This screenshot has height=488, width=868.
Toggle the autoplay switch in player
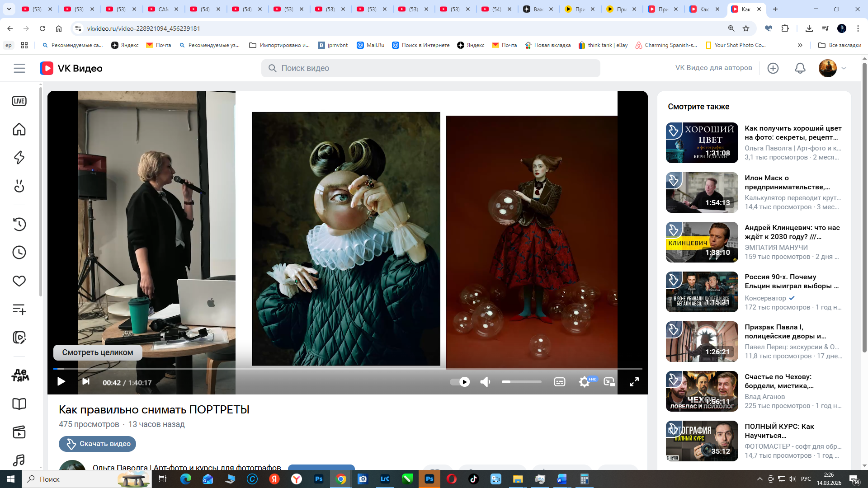pyautogui.click(x=460, y=382)
